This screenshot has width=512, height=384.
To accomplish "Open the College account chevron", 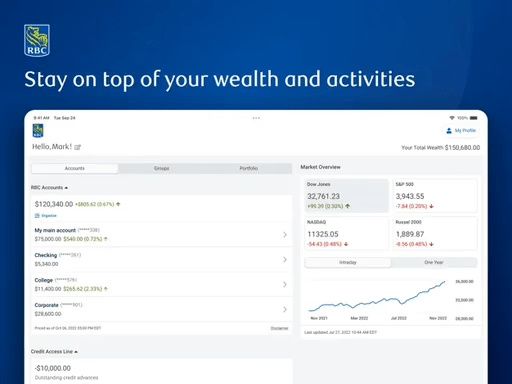I will click(285, 284).
